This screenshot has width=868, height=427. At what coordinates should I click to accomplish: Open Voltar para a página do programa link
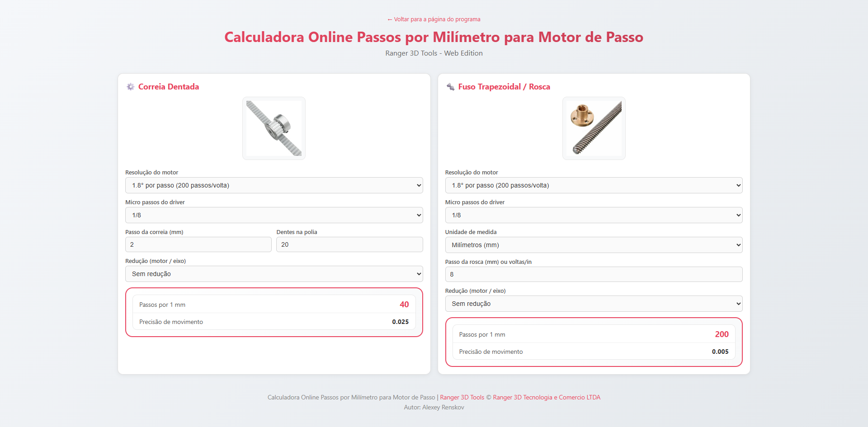pos(434,19)
